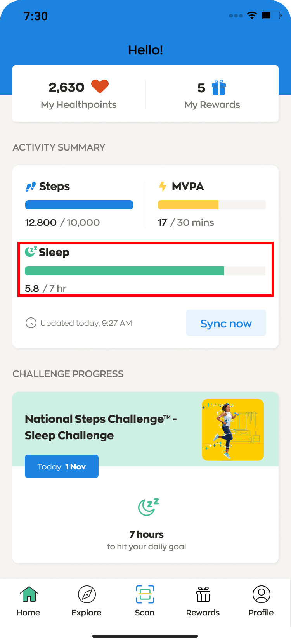The image size is (291, 644).
Task: Tap the yellow MVPA progress bar
Action: pyautogui.click(x=212, y=205)
